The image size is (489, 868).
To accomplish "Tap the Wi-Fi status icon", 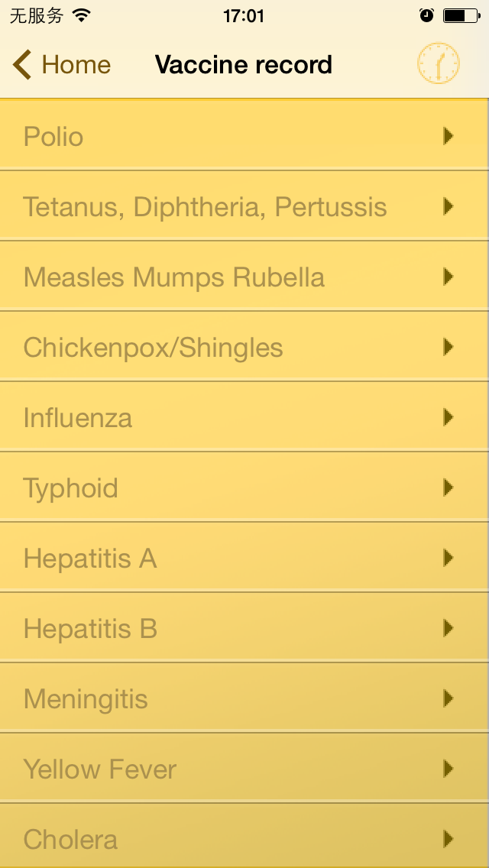I will click(82, 16).
